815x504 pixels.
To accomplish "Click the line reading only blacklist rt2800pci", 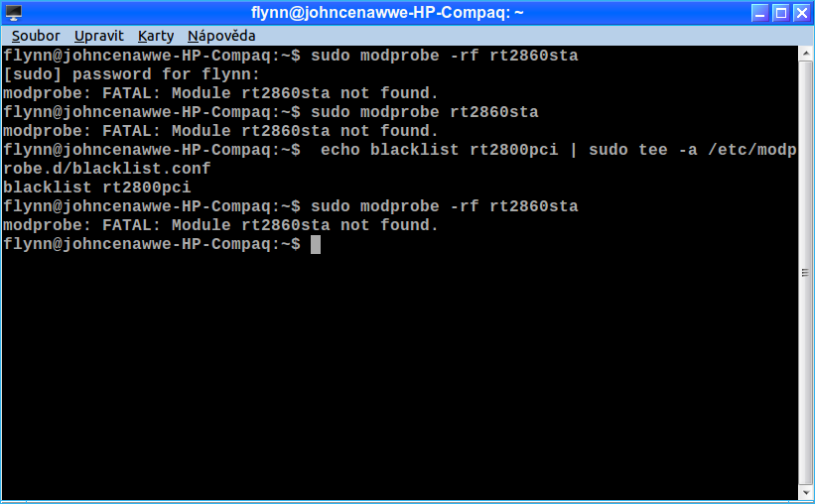I will (97, 188).
